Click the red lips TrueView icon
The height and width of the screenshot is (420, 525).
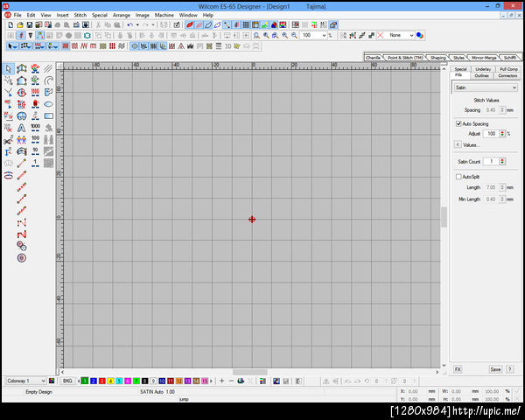[x=190, y=24]
